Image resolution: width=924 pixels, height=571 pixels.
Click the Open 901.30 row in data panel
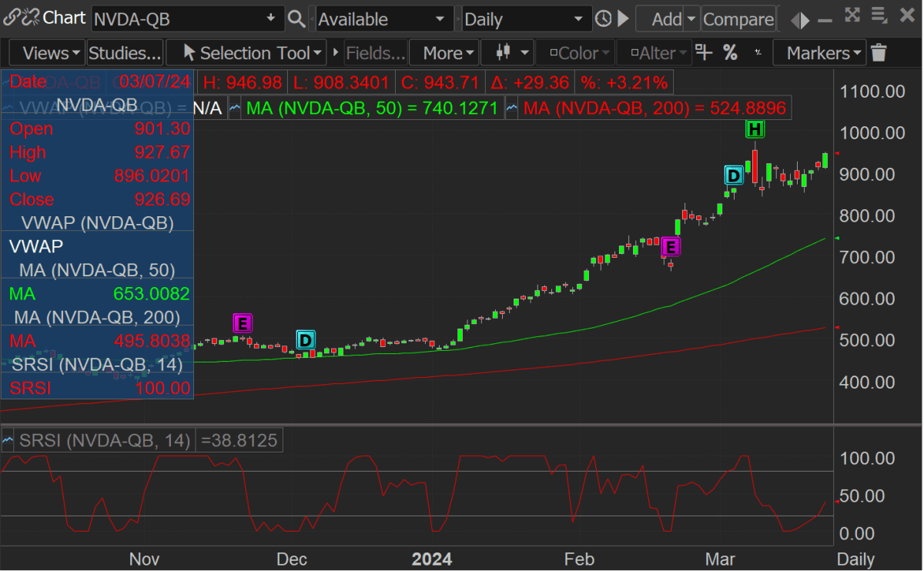click(x=99, y=129)
